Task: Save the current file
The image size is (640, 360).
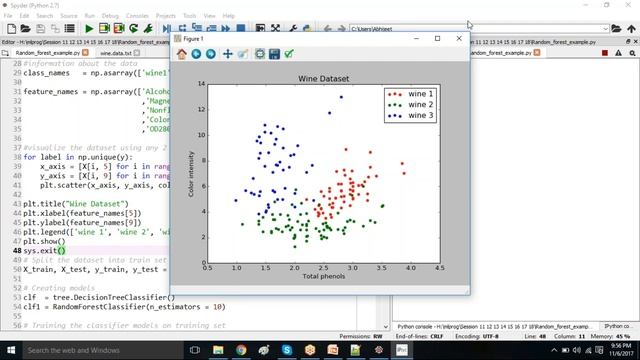Action: pos(40,29)
